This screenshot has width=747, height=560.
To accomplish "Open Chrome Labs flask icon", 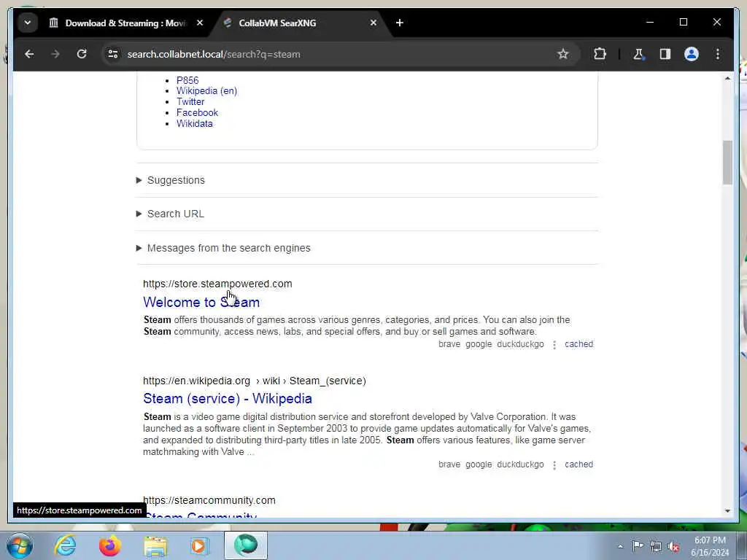I will [638, 54].
